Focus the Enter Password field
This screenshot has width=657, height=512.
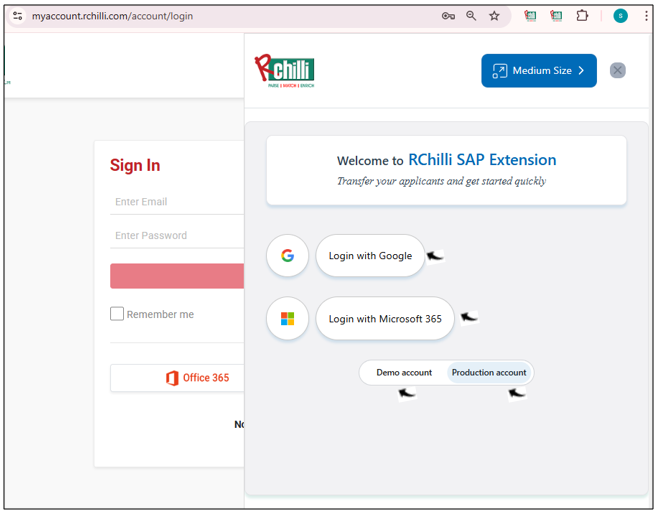177,235
